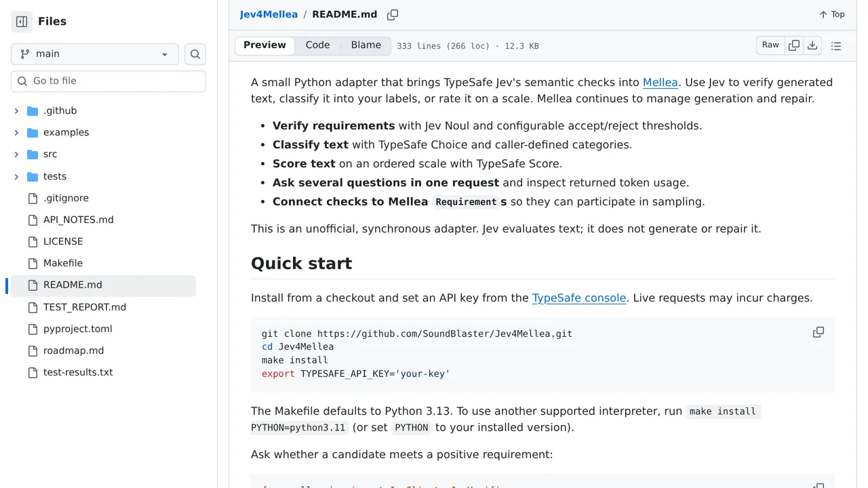This screenshot has height=488, width=868.
Task: Switch to the Preview tab
Action: [x=264, y=45]
